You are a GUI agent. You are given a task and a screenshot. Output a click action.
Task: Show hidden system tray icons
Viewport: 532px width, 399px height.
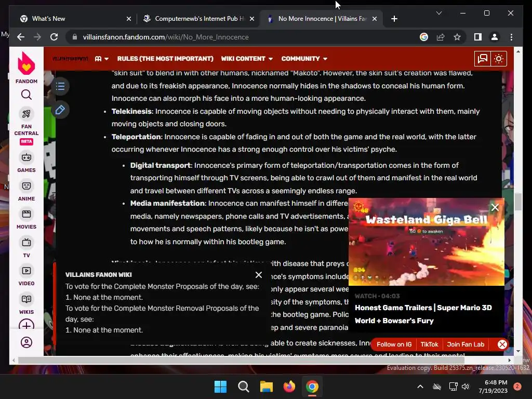click(420, 387)
